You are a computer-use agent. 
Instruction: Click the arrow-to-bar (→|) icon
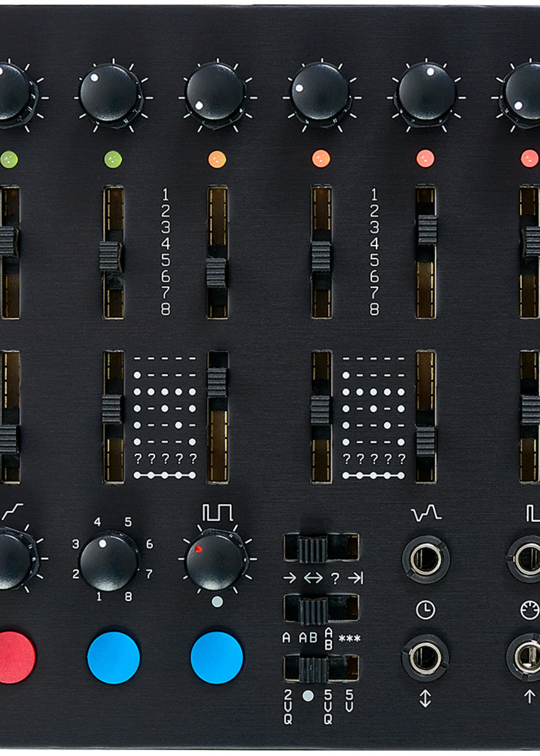355,579
